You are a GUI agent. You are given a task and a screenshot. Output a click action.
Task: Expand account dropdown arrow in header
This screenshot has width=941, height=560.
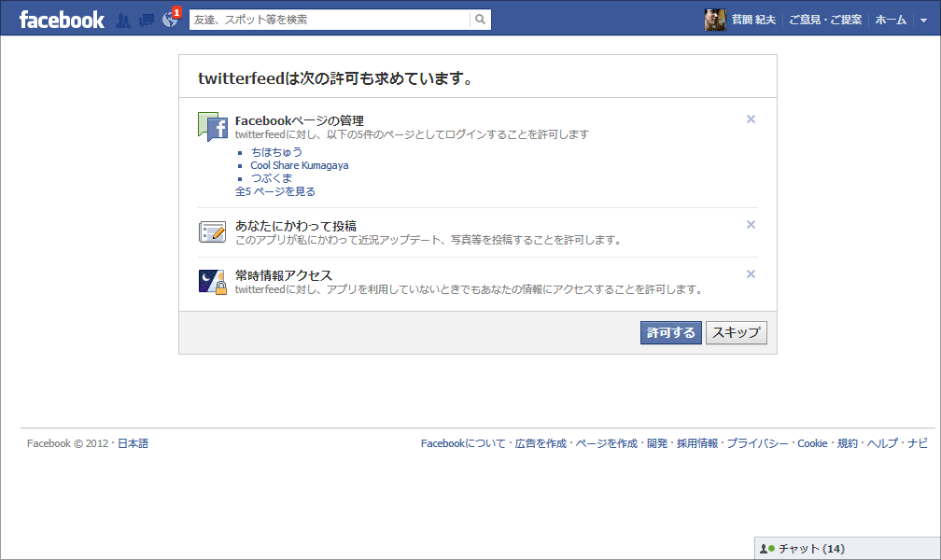923,21
